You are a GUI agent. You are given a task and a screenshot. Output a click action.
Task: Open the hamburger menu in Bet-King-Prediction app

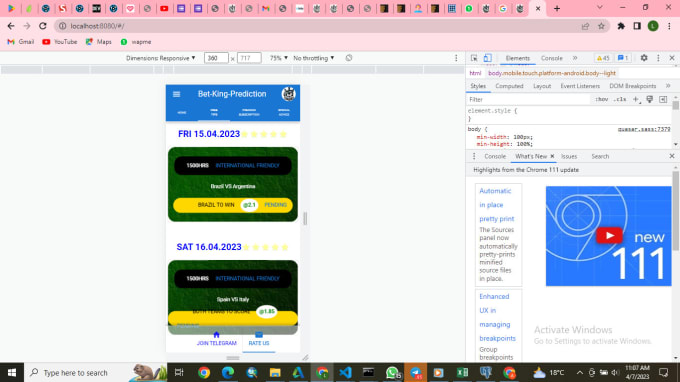point(177,94)
